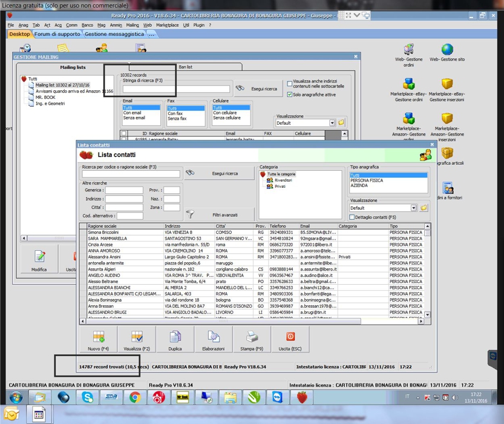Tick the header checkbox in the mailing table
This screenshot has width=504, height=424.
[124, 133]
